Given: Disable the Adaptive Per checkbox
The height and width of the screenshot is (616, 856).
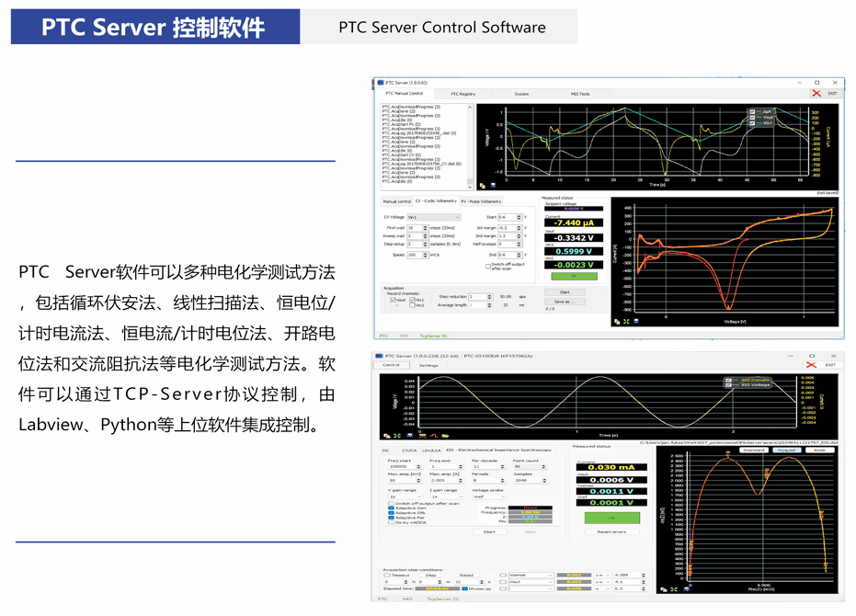Looking at the screenshot, I should [391, 518].
